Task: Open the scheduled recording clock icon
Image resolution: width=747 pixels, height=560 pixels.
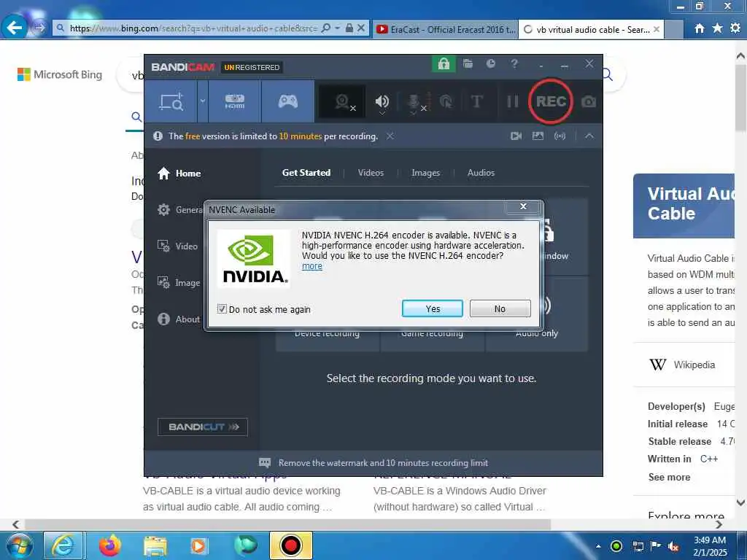Action: point(491,64)
